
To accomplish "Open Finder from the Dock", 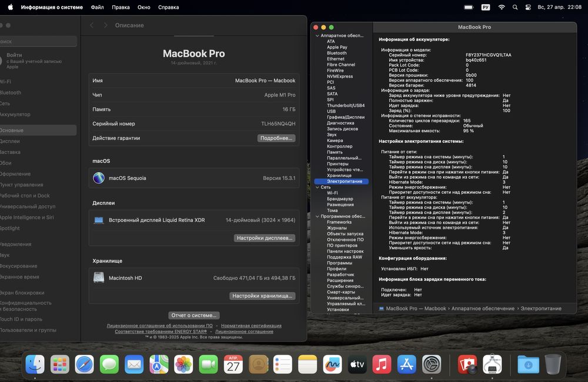I will coord(35,364).
